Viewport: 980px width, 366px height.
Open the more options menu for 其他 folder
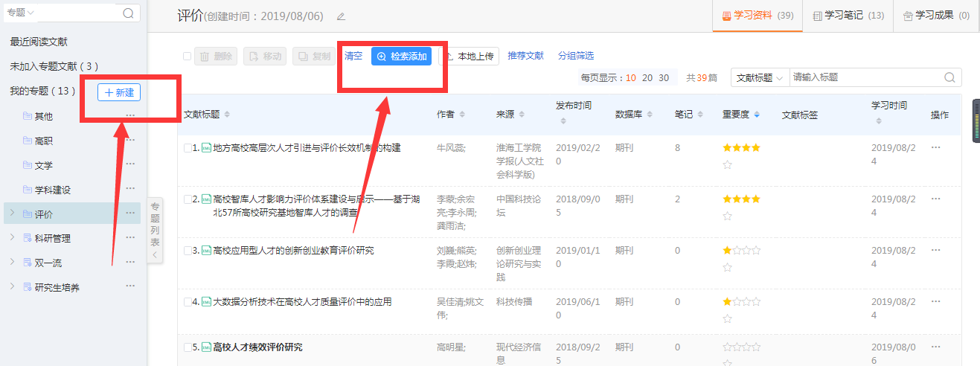tap(131, 115)
